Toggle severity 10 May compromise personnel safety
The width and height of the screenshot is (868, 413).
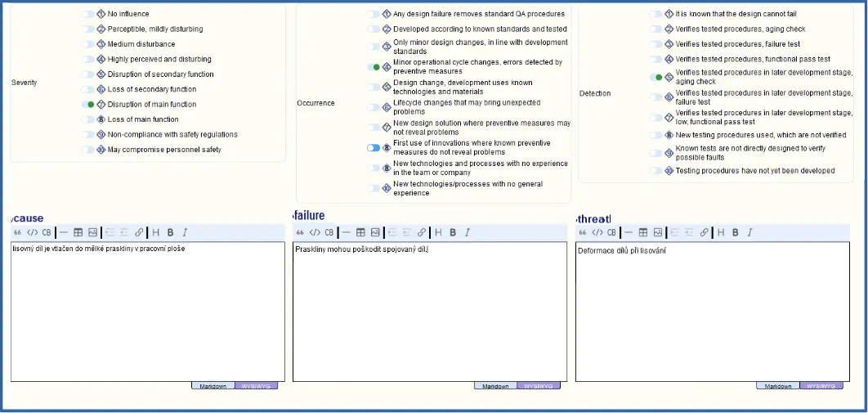(88, 150)
